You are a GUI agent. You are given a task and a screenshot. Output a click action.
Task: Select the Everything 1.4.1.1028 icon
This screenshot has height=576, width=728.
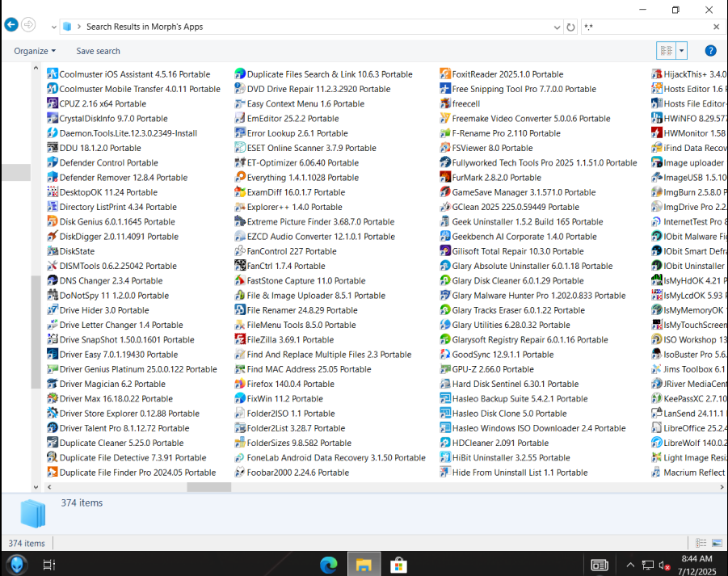point(240,177)
